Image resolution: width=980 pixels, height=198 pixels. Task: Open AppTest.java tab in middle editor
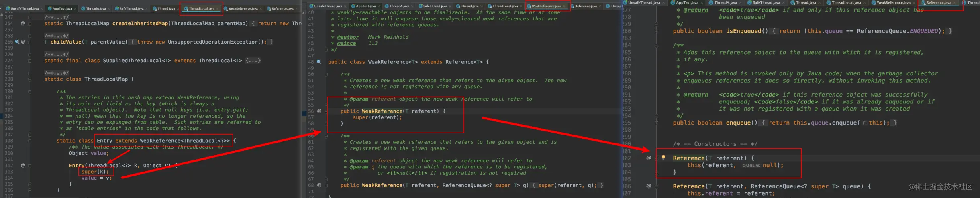point(365,6)
